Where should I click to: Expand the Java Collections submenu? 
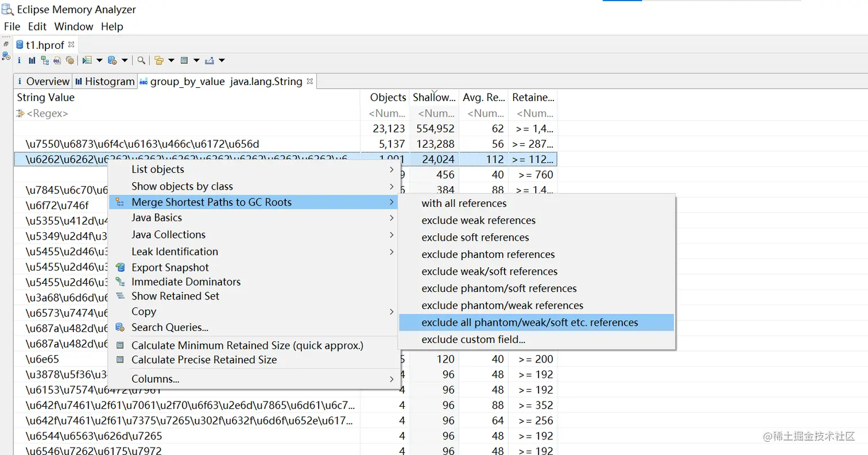(254, 234)
